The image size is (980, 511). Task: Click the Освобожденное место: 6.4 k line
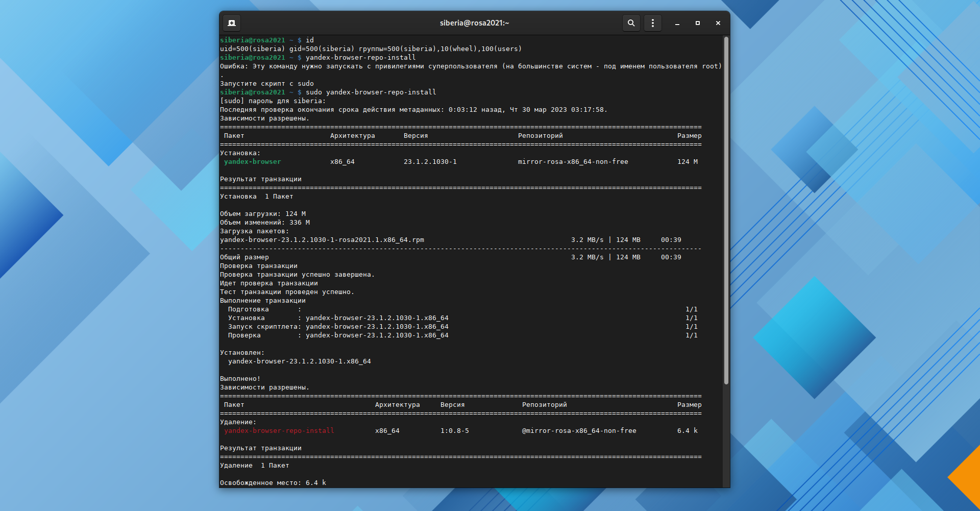pyautogui.click(x=273, y=483)
